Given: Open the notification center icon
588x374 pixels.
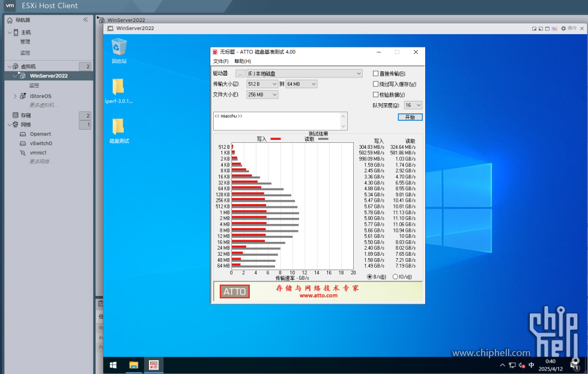Looking at the screenshot, I should (575, 365).
